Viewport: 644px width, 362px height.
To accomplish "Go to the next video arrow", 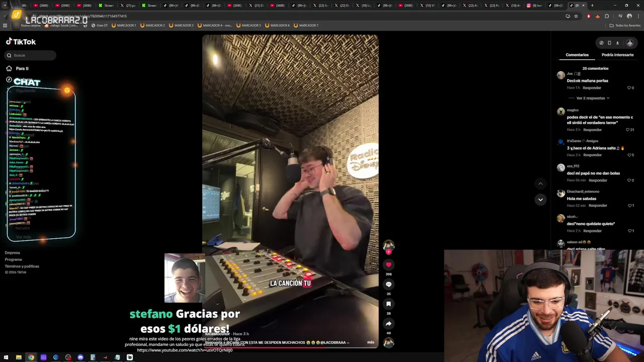I will coord(540,200).
